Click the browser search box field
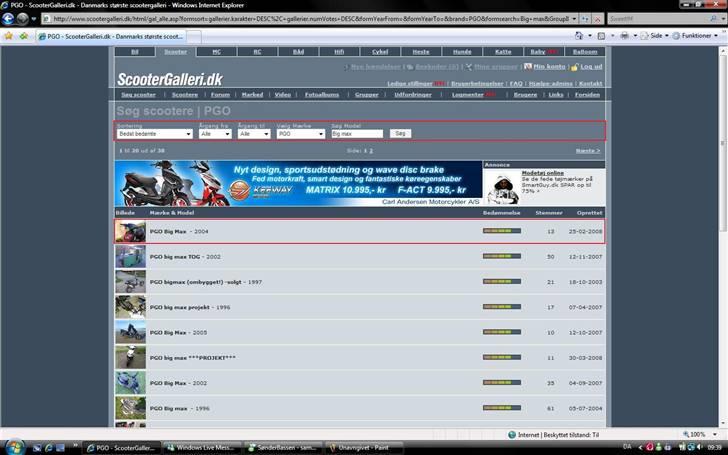Image resolution: width=728 pixels, height=455 pixels. (658, 19)
